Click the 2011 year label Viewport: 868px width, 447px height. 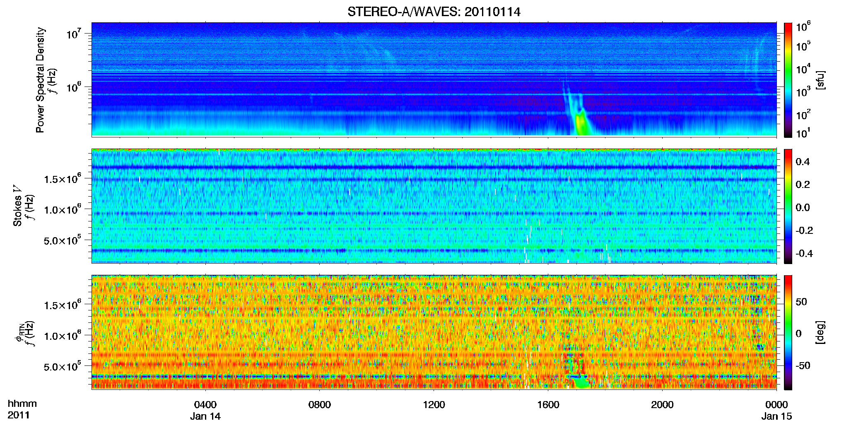(x=19, y=415)
